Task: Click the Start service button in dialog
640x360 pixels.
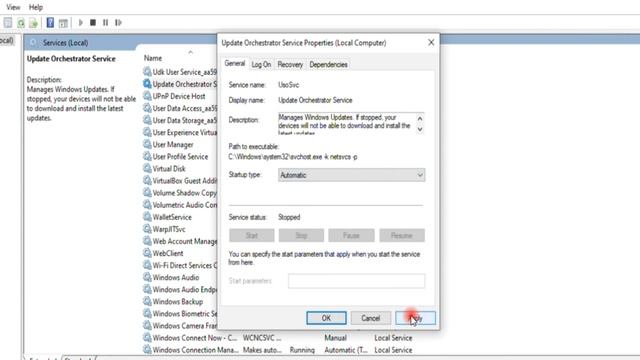Action: (252, 236)
